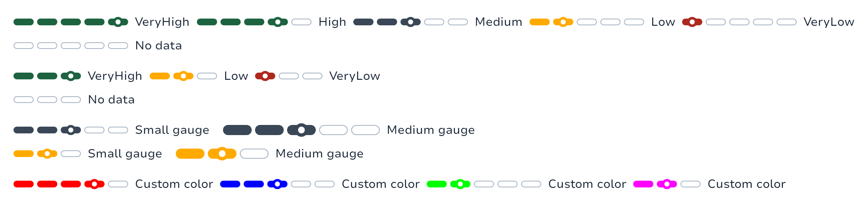Click the "High" gauge label
This screenshot has width=868, height=206.
pos(332,22)
